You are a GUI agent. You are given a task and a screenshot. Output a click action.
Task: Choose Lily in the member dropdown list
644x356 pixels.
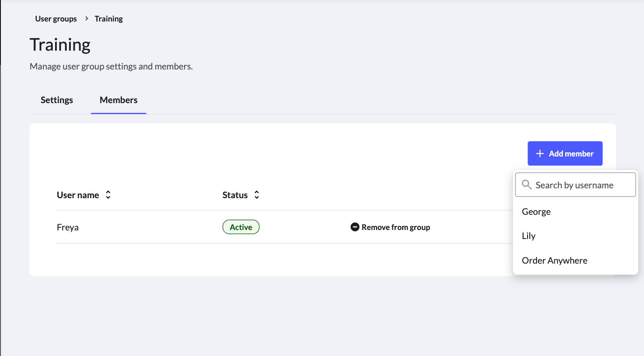pyautogui.click(x=528, y=235)
